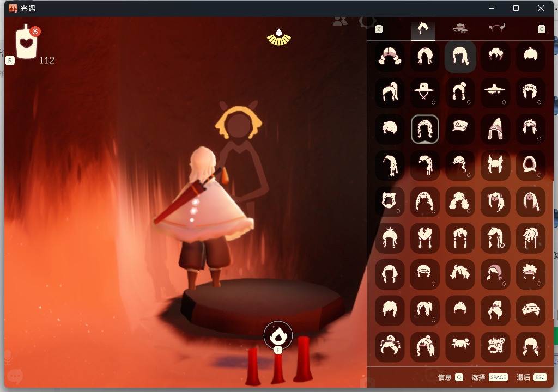
Task: Select twin small buns short hair
Action: pyautogui.click(x=460, y=346)
